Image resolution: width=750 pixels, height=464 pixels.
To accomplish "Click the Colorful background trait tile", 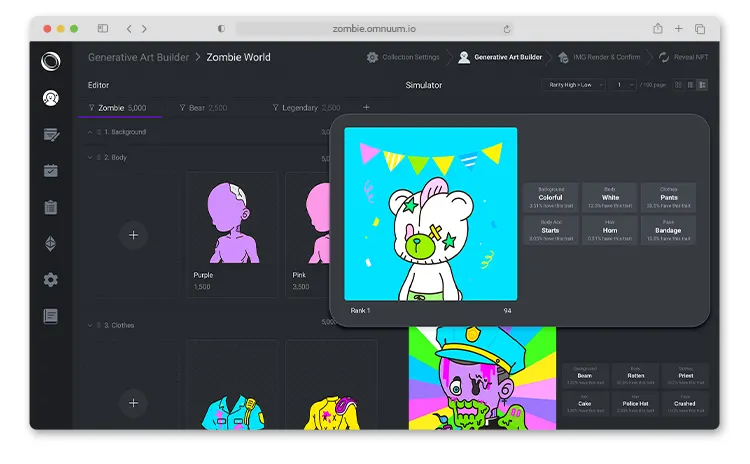I will 551,197.
